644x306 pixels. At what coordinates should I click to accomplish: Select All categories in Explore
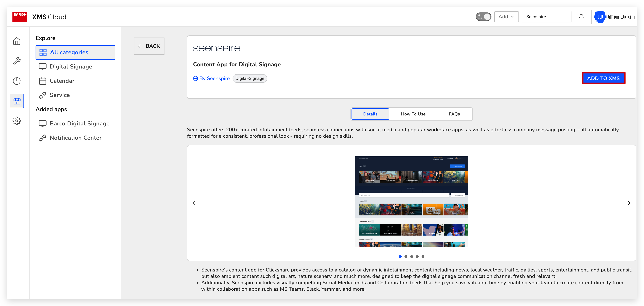point(75,52)
